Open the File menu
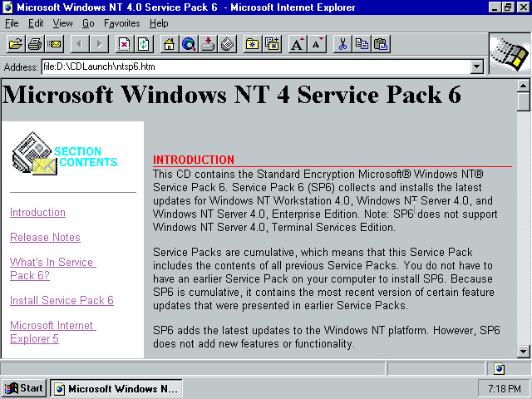This screenshot has height=399, width=532. (x=12, y=23)
